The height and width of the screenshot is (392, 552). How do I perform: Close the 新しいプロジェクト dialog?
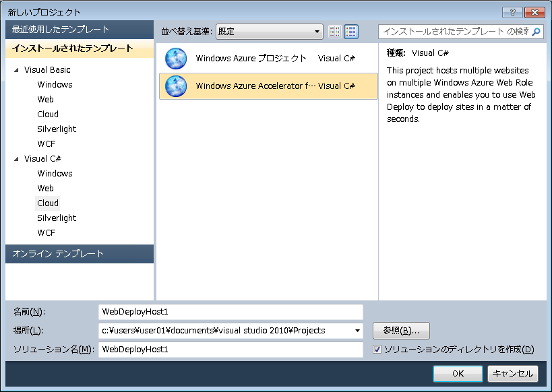coord(534,12)
